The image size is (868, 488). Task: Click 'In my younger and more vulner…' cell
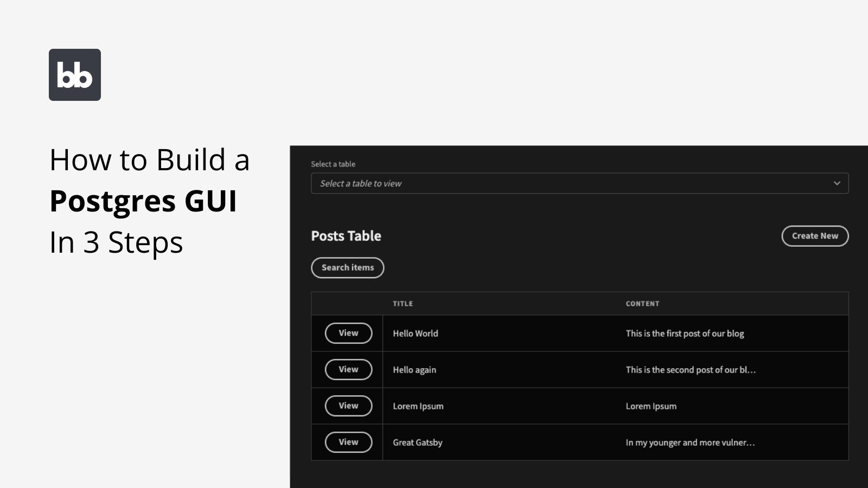[690, 442]
